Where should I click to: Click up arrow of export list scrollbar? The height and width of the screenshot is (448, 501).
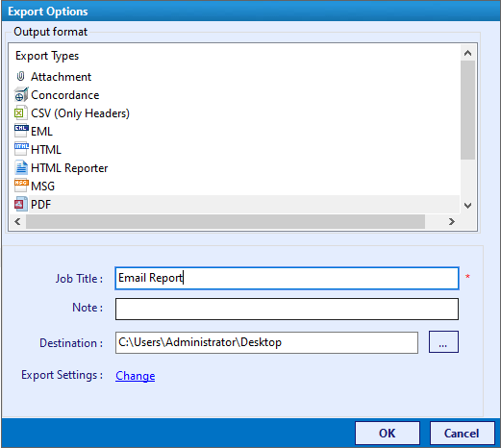pos(467,53)
